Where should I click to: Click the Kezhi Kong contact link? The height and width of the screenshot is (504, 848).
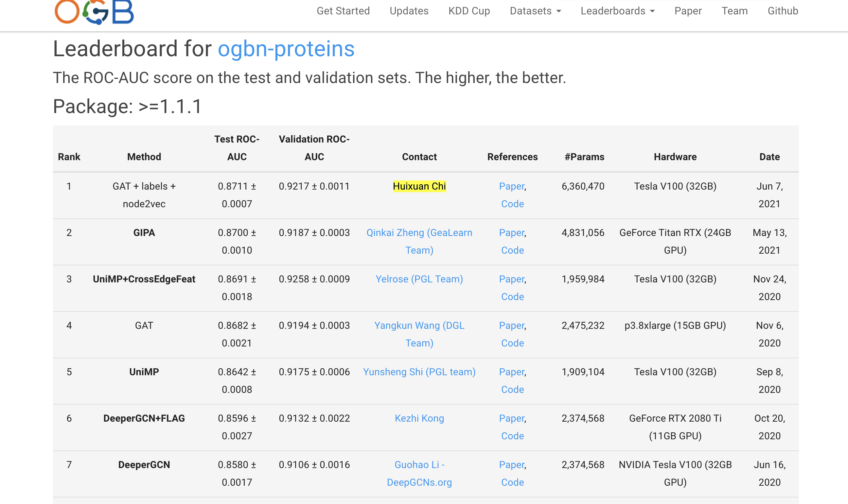pos(419,418)
